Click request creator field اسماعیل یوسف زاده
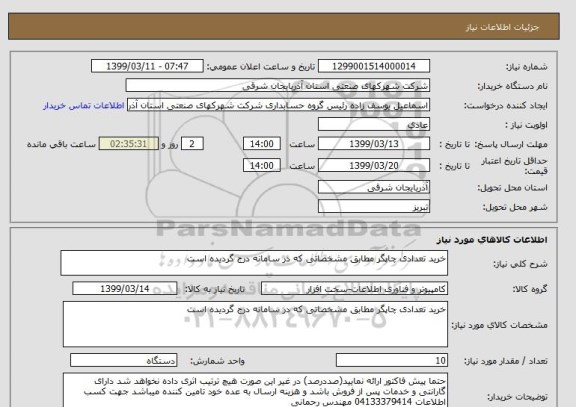The height and width of the screenshot is (407, 576). [x=278, y=105]
